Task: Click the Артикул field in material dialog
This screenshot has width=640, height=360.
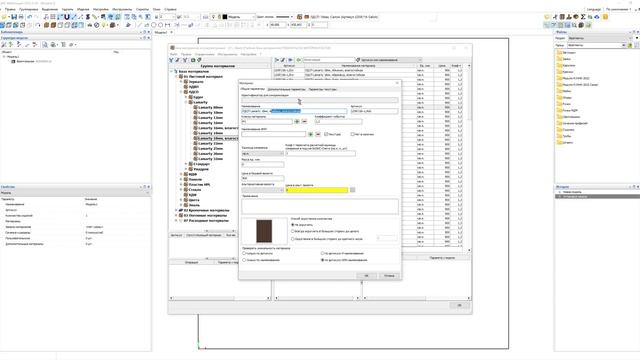Action: pos(374,111)
